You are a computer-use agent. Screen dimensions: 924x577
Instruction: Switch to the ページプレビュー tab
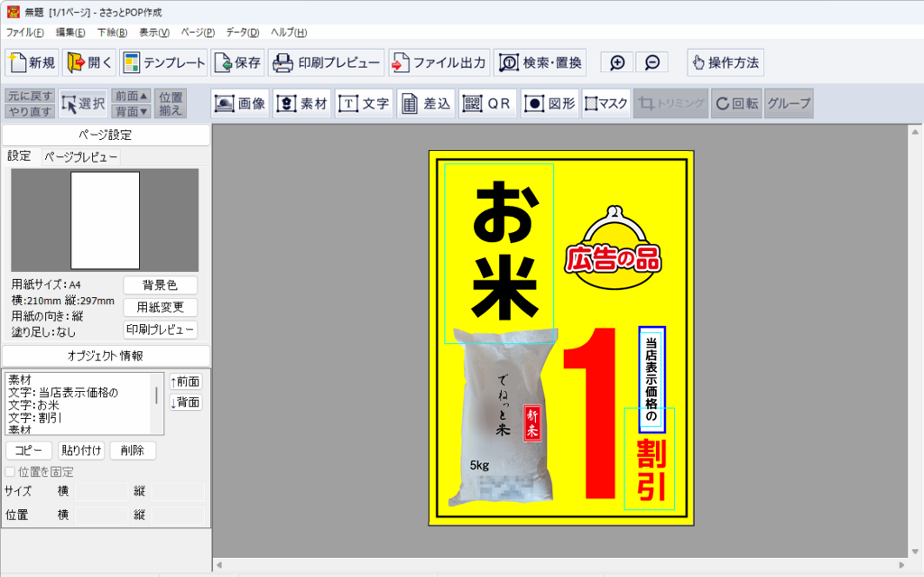click(81, 157)
